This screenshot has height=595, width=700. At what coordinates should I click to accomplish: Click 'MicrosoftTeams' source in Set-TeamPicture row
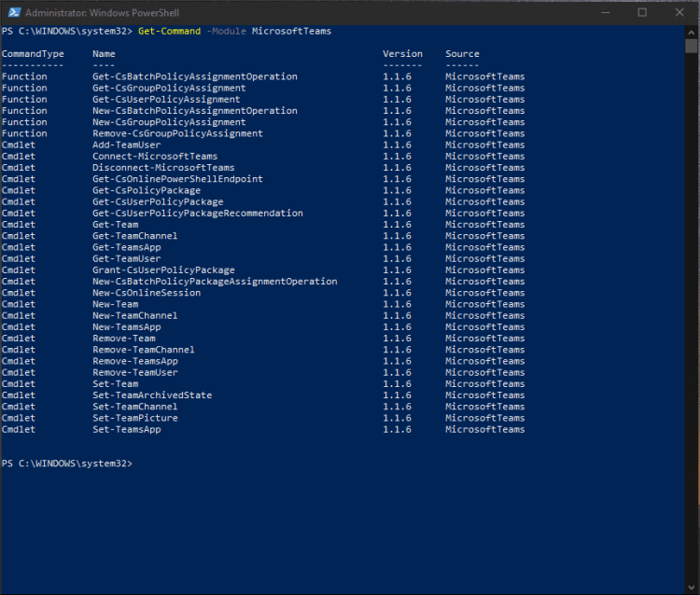click(485, 418)
